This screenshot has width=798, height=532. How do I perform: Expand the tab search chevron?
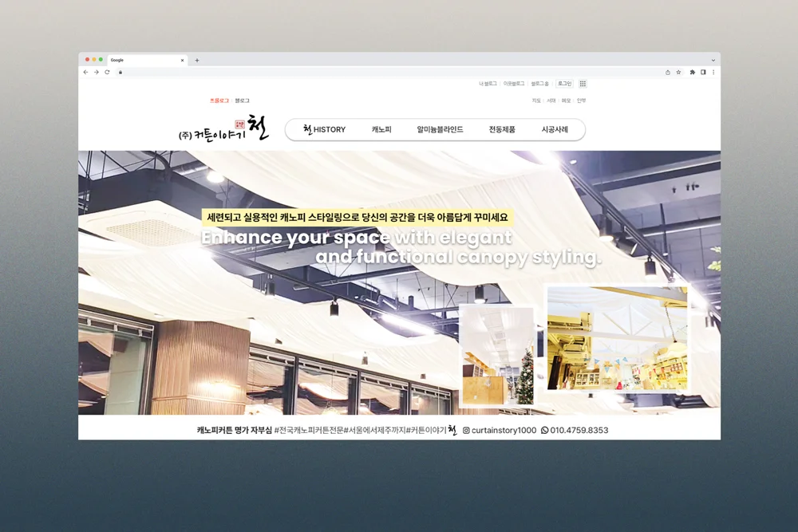713,60
